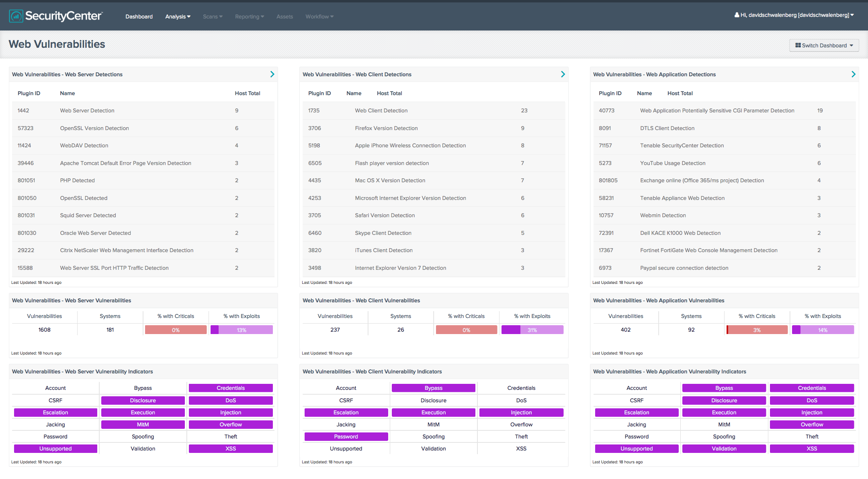Select Credentials indicator in Web Server Indicators
Screen dimensions: 868x479
(231, 388)
